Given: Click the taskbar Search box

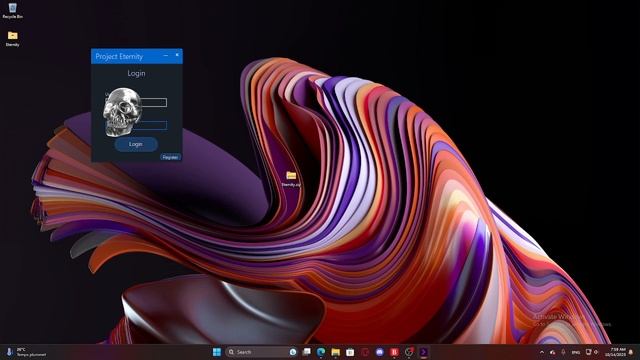Looking at the screenshot, I should (261, 352).
